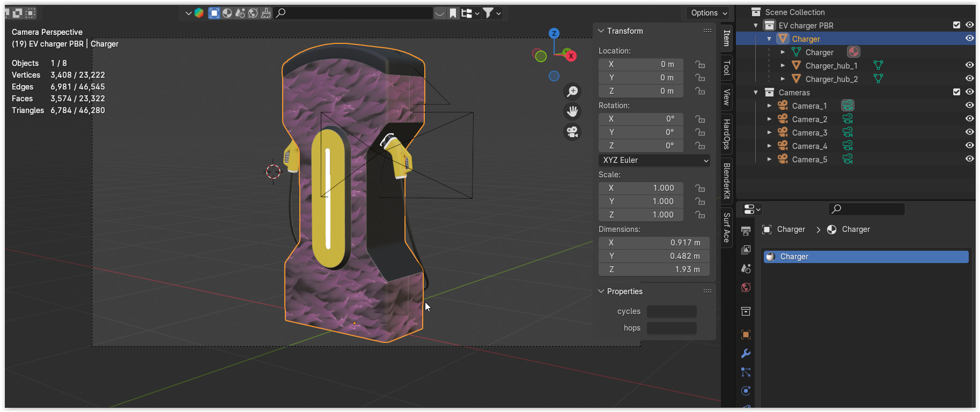Click the camera data icon beside Camera_3
The height and width of the screenshot is (412, 980).
coord(848,132)
